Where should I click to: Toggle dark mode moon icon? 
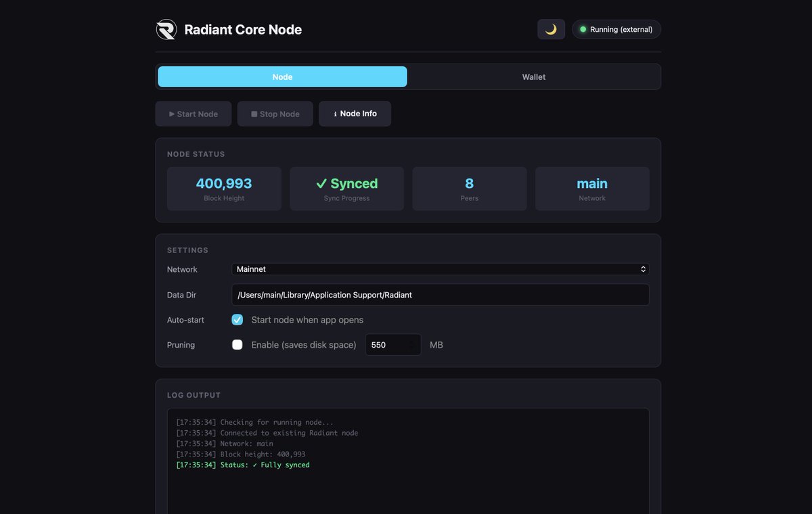click(x=551, y=29)
